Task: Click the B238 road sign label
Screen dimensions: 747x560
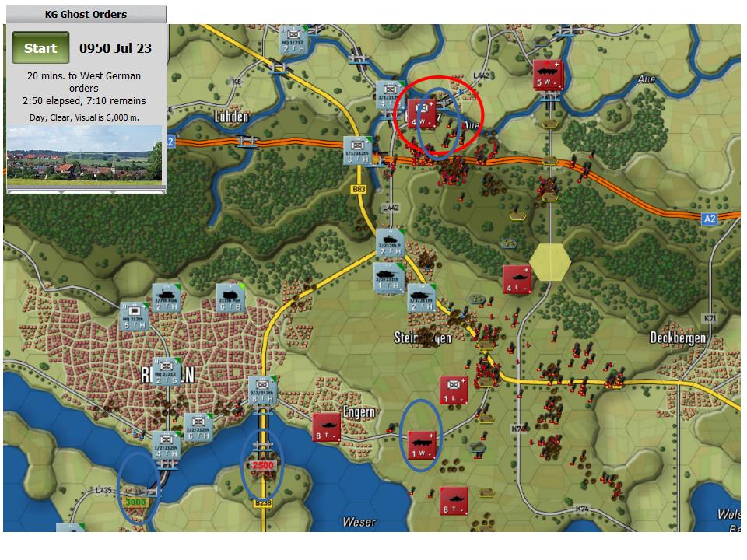Action: click(x=263, y=503)
